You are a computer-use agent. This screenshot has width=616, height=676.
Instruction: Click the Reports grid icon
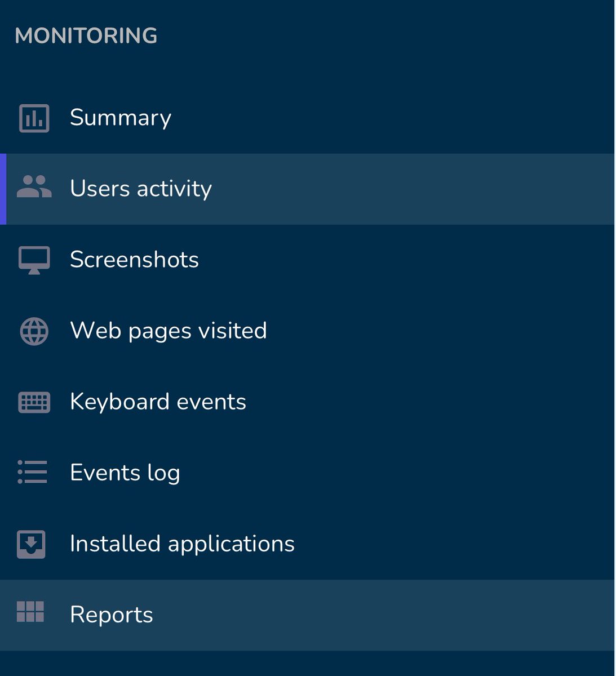pyautogui.click(x=30, y=611)
